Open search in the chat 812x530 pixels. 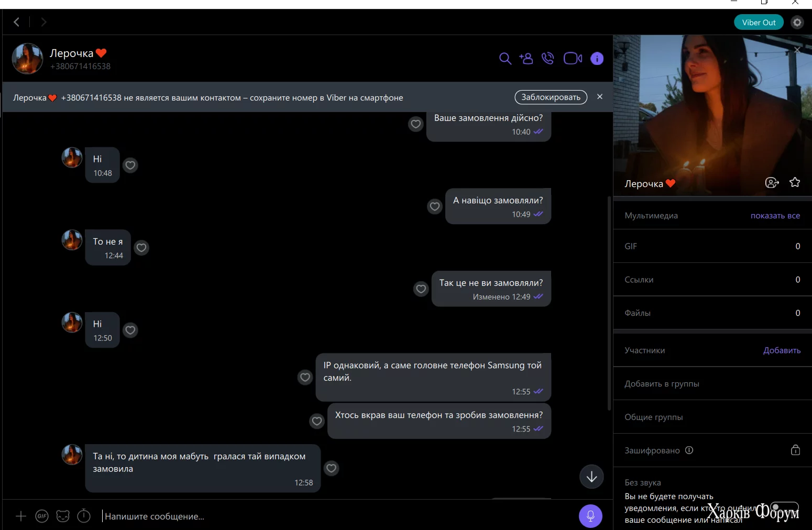tap(505, 59)
